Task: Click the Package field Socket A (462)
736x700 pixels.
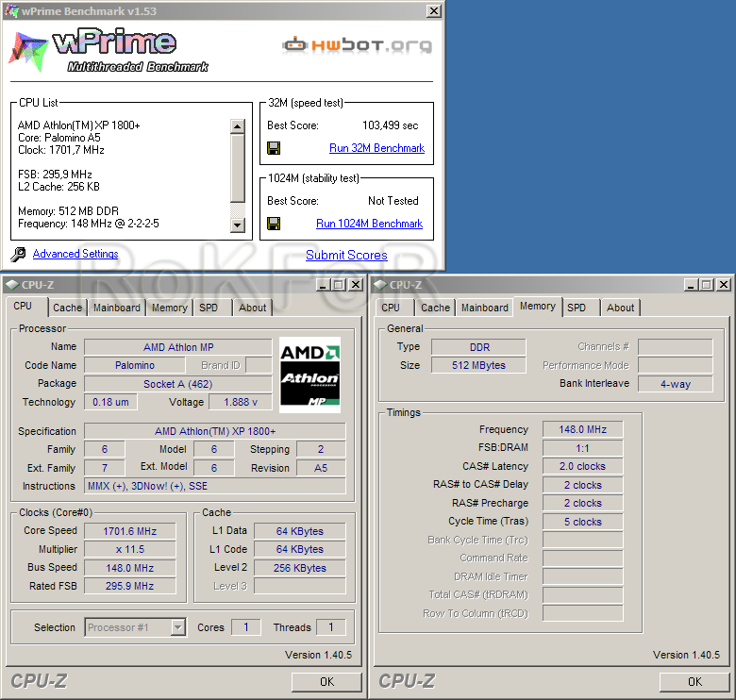Action: pyautogui.click(x=178, y=384)
